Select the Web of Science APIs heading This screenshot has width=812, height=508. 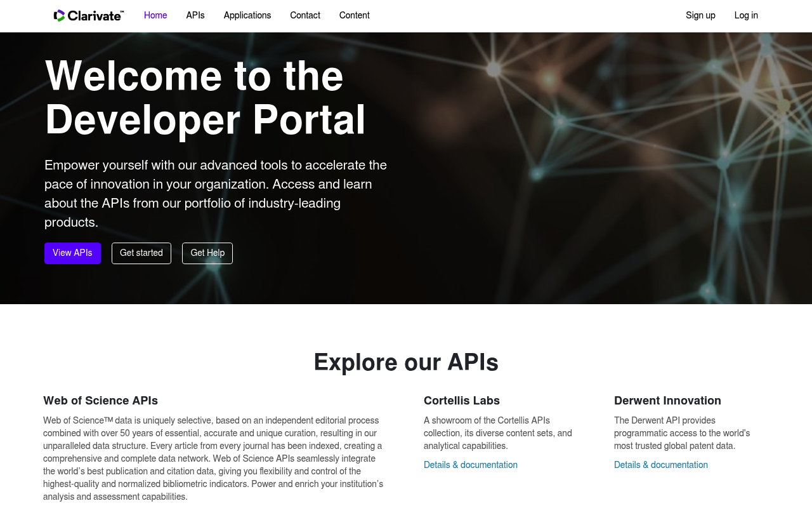[100, 401]
